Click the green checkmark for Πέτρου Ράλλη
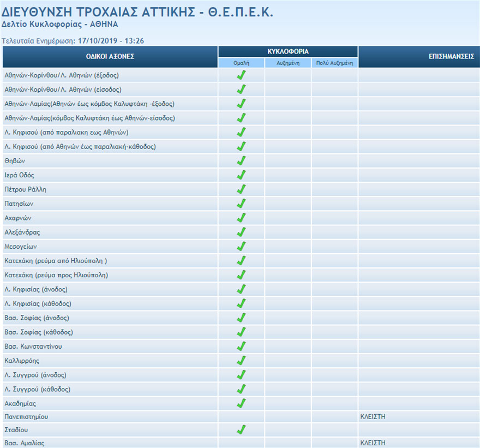 pos(241,189)
